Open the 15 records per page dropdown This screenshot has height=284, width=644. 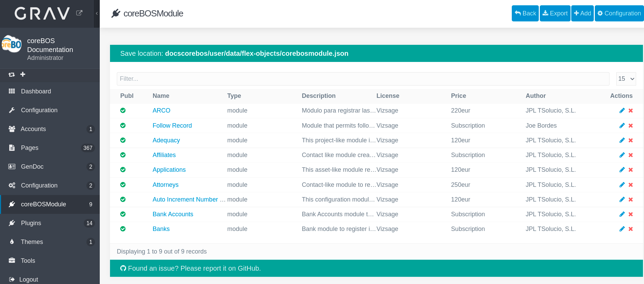click(626, 79)
